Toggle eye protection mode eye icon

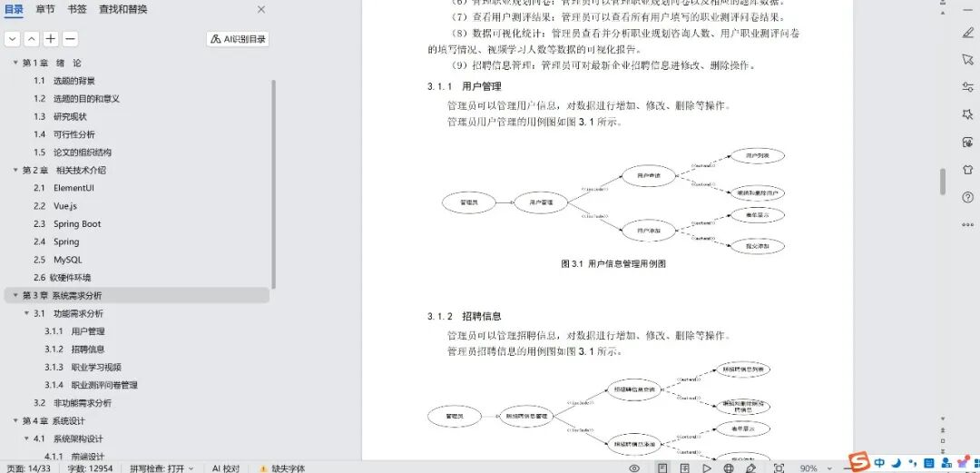[633, 468]
